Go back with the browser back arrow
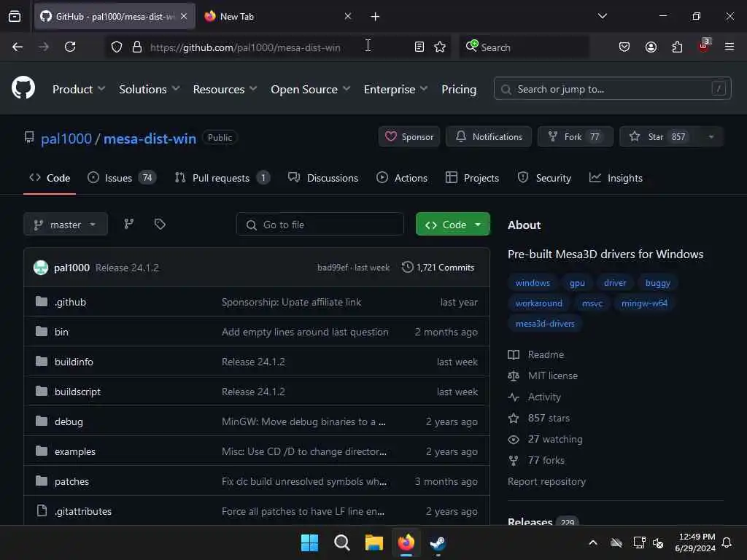The image size is (747, 560). (18, 47)
